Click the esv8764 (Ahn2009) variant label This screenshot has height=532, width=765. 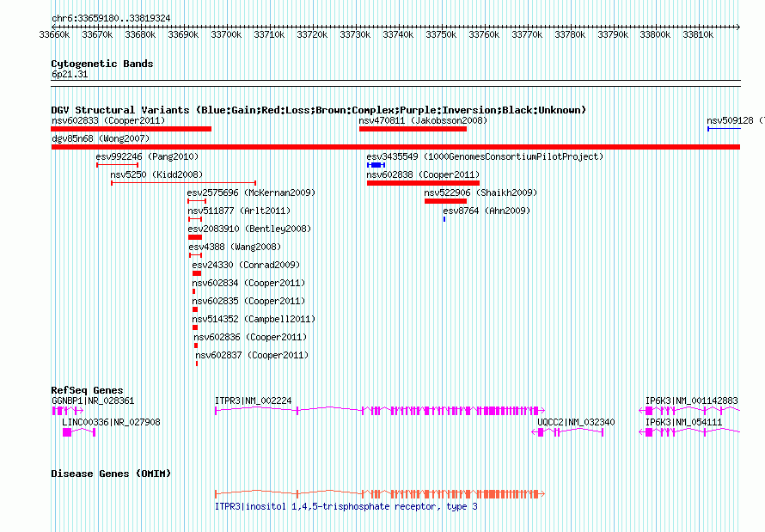pyautogui.click(x=487, y=211)
